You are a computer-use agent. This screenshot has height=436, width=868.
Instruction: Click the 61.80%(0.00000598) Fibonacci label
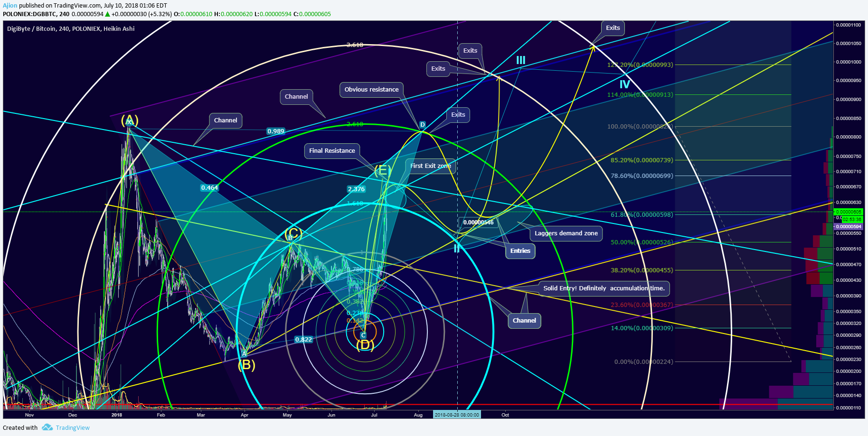pyautogui.click(x=642, y=215)
